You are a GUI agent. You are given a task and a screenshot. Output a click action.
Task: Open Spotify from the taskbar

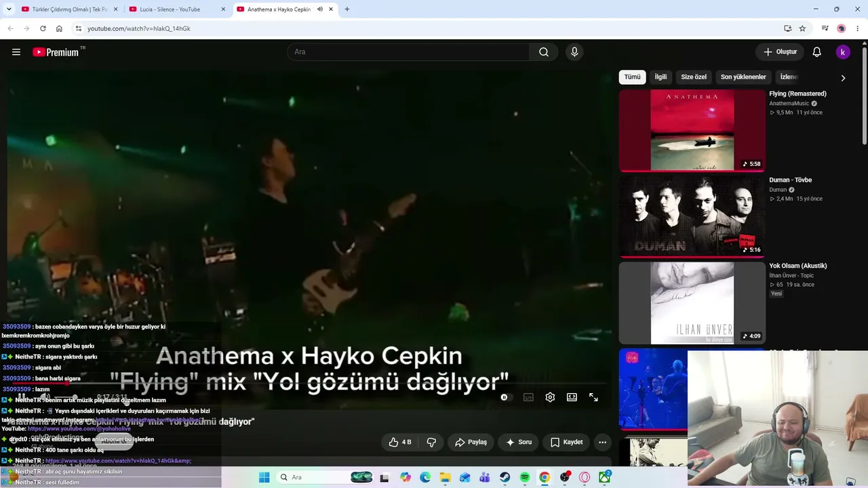point(525,477)
